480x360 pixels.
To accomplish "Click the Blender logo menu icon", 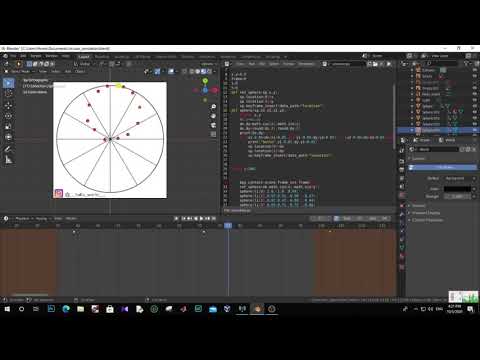I will [4, 56].
